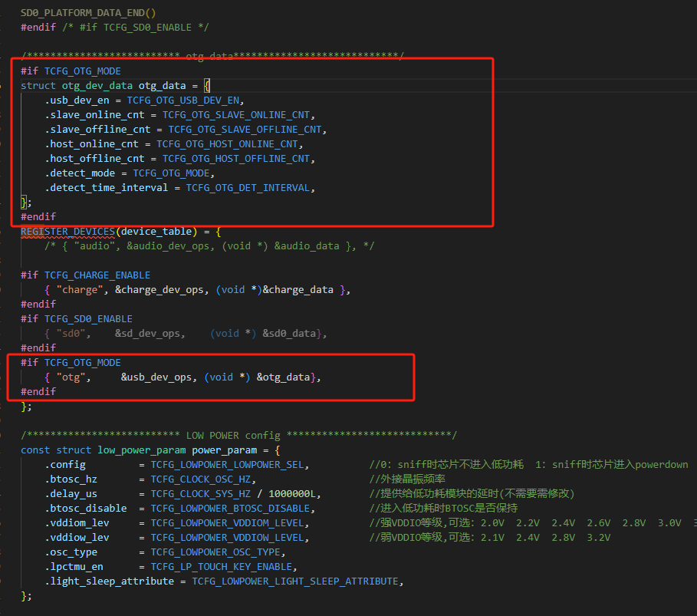
Task: Select TCFG_OTG_HOST_ONLINE_CNT in the struct
Action: click(227, 144)
